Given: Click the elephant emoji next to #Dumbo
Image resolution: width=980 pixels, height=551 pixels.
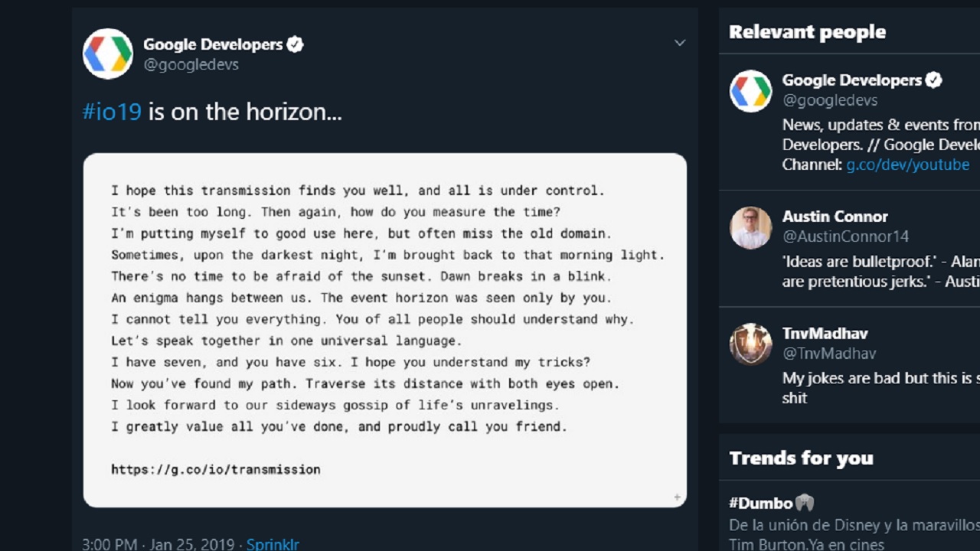Looking at the screenshot, I should (x=804, y=503).
